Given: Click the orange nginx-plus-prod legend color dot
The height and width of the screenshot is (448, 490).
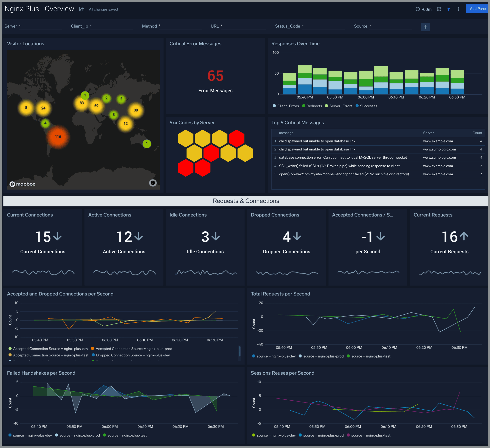Looking at the screenshot, I should pos(93,349).
